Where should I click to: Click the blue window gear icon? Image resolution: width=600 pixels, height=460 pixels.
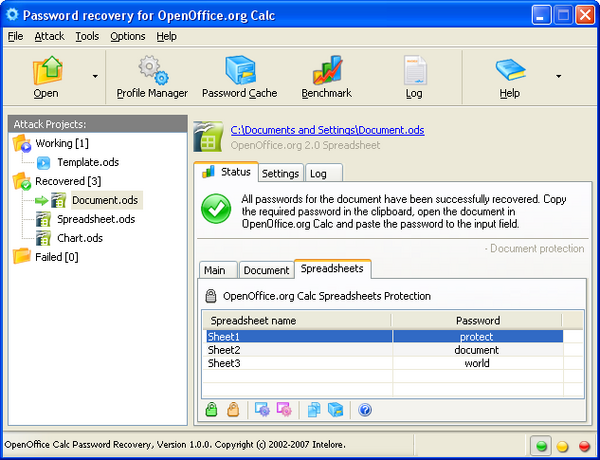[262, 409]
